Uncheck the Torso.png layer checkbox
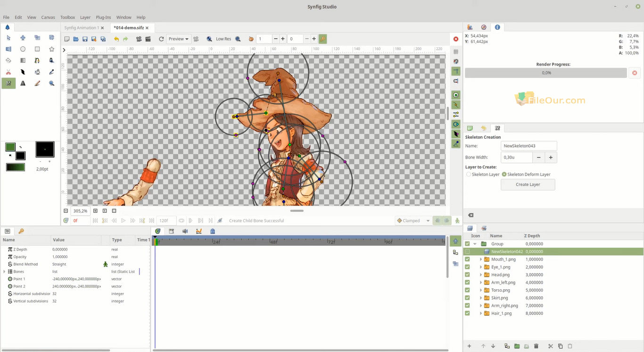 pyautogui.click(x=467, y=290)
